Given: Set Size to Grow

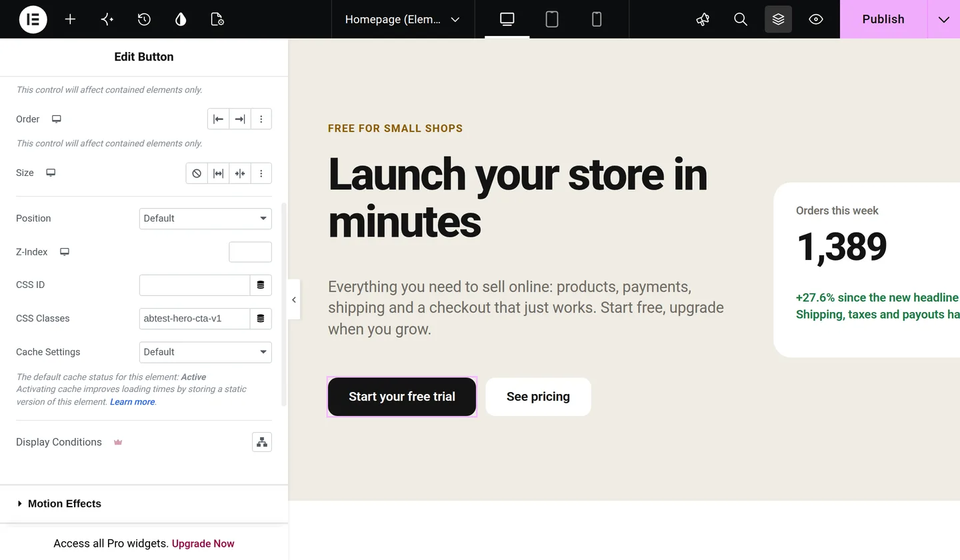Looking at the screenshot, I should tap(218, 173).
